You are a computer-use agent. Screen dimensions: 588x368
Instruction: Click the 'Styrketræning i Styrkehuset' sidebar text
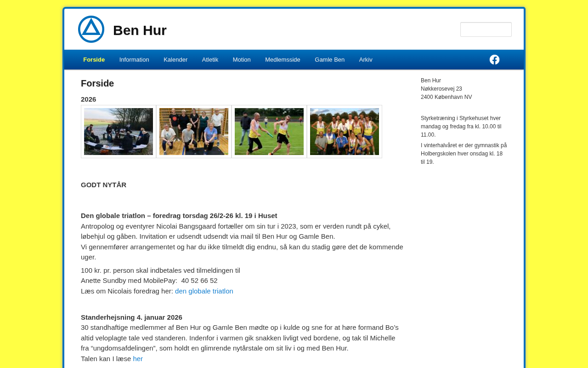pos(461,126)
